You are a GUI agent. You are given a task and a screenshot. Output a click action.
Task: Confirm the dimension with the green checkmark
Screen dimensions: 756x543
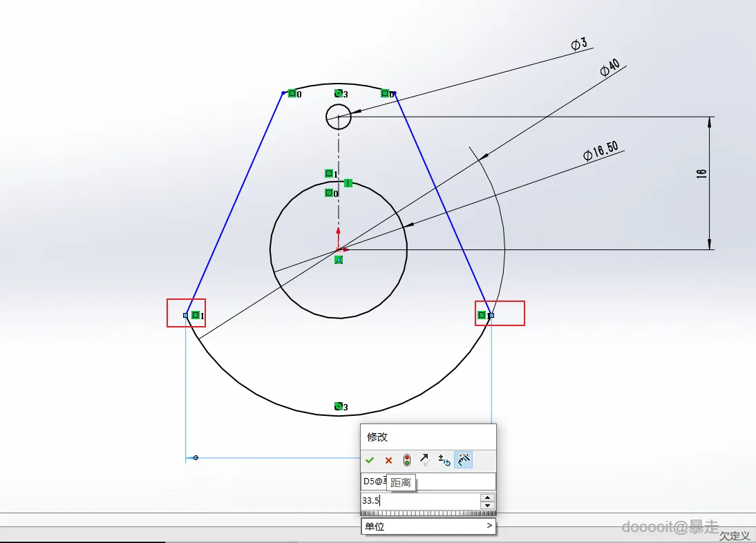[370, 460]
